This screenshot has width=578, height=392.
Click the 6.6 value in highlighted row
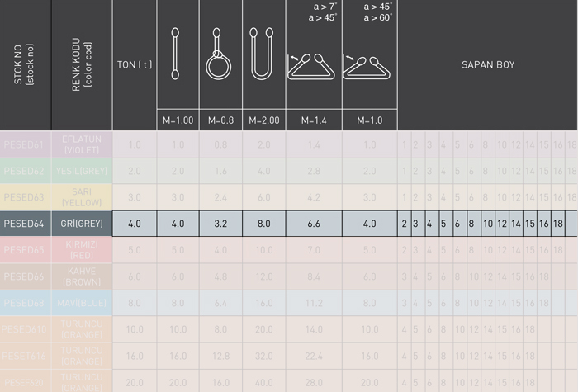[314, 224]
